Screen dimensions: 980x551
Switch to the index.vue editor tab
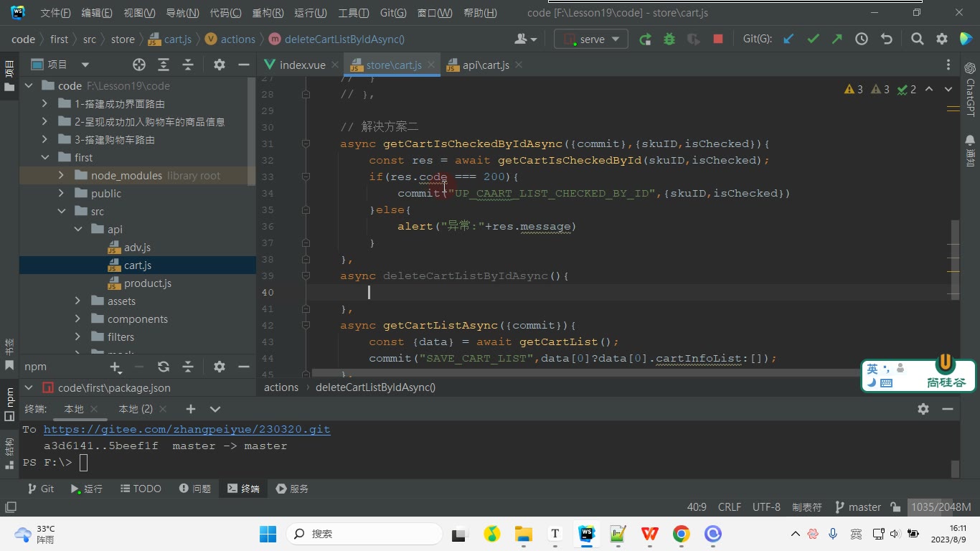[301, 65]
